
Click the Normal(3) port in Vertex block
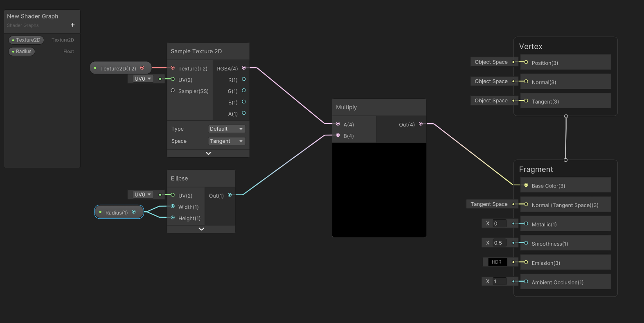click(526, 81)
